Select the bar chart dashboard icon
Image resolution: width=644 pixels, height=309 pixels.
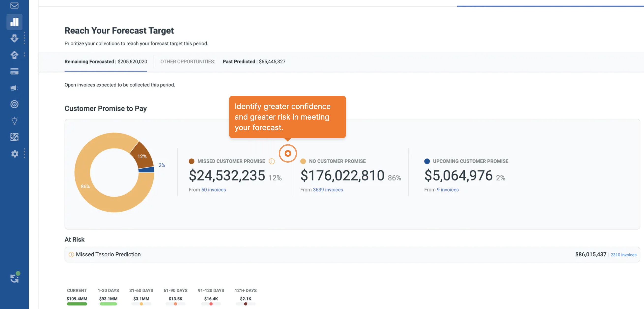point(14,22)
